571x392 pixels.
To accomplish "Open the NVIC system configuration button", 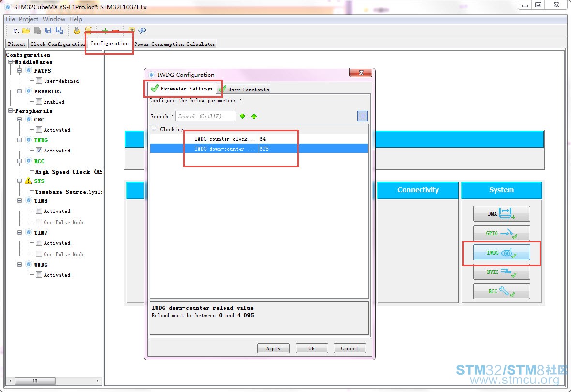I will pyautogui.click(x=502, y=272).
